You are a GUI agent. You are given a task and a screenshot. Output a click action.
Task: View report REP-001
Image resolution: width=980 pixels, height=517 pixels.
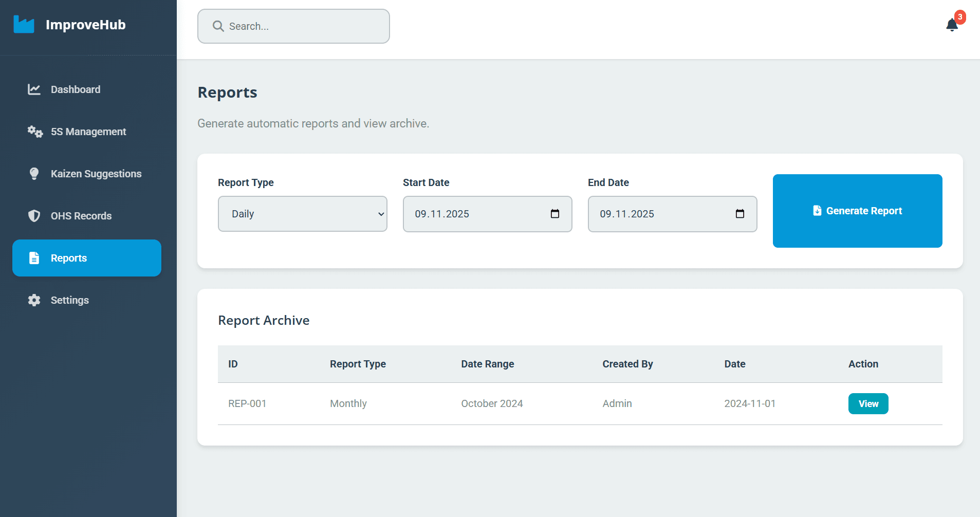(867, 404)
